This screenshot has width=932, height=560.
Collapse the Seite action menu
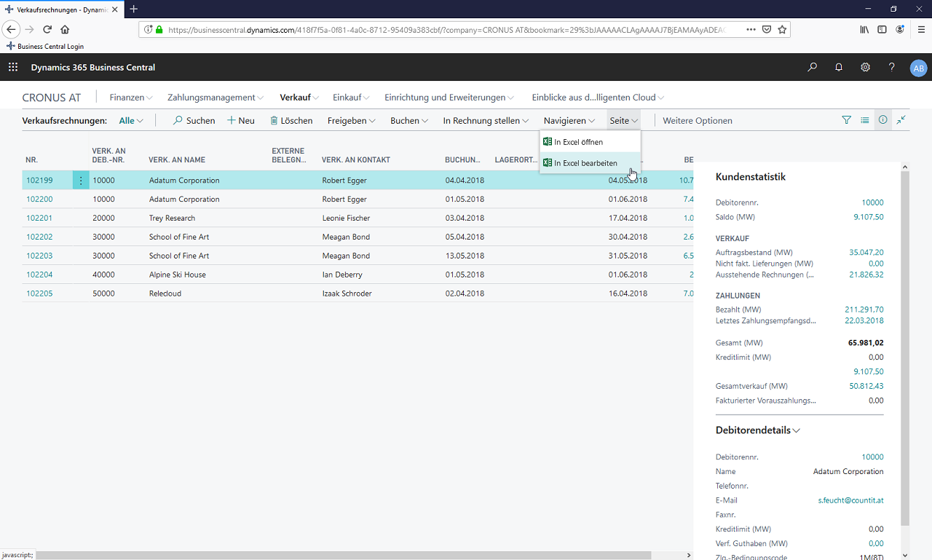pyautogui.click(x=624, y=121)
